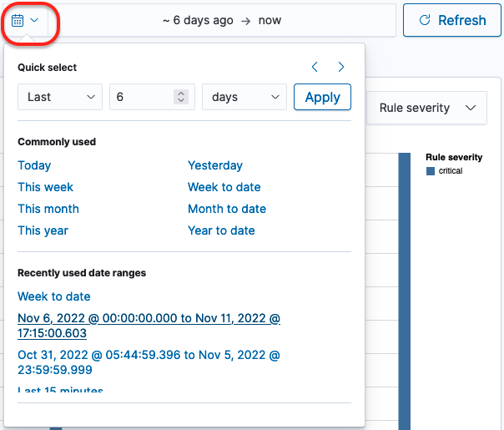Select 'This month' range

click(48, 209)
